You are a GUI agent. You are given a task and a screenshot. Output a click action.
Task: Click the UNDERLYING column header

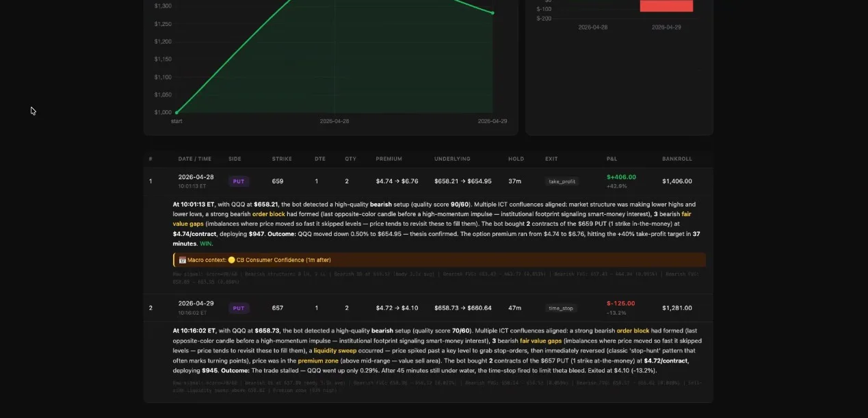pyautogui.click(x=452, y=159)
